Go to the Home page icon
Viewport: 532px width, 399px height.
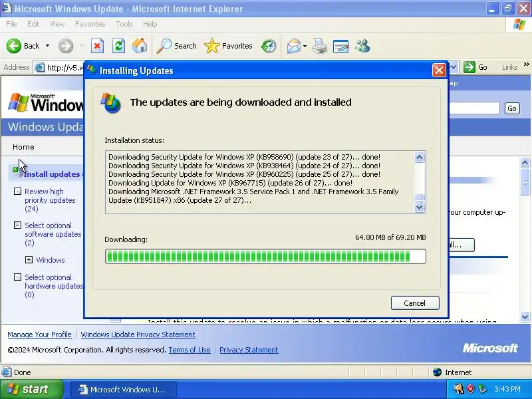(140, 46)
